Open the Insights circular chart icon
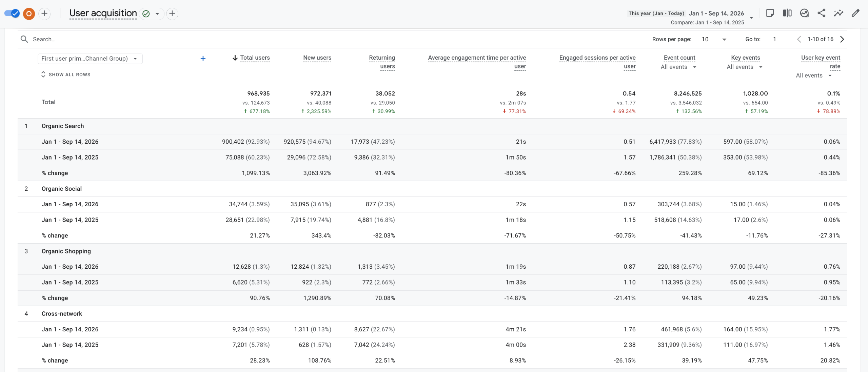 point(804,13)
